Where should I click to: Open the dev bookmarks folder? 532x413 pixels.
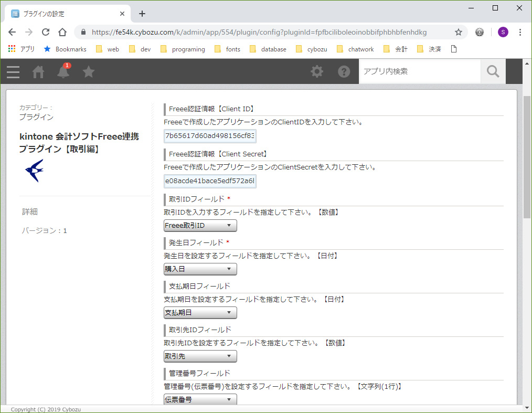coord(140,49)
